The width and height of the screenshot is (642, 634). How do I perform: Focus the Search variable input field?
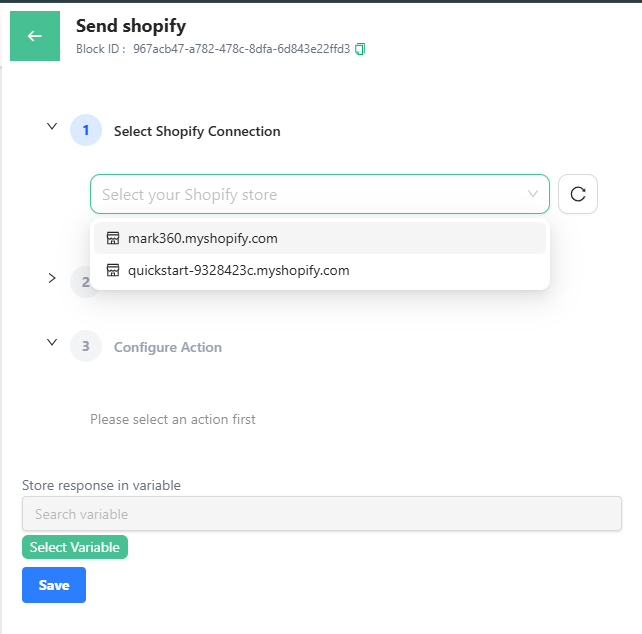coord(321,514)
